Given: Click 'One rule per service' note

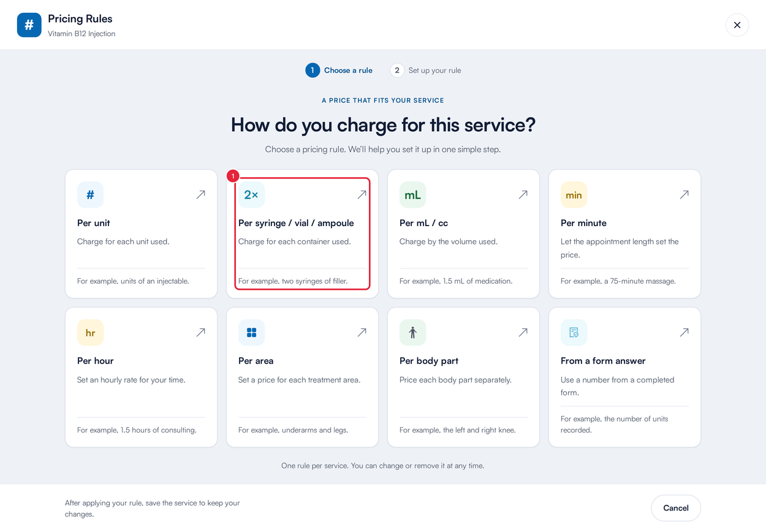Looking at the screenshot, I should click(x=383, y=466).
